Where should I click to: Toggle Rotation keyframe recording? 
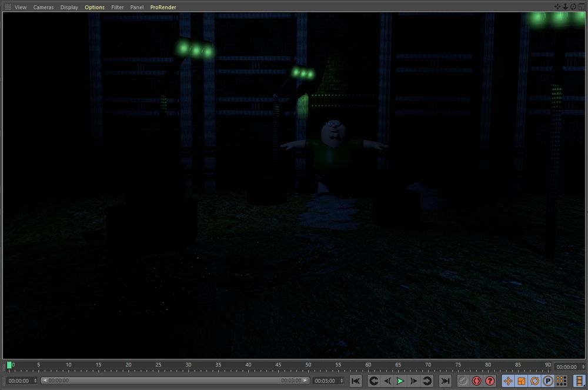click(534, 381)
